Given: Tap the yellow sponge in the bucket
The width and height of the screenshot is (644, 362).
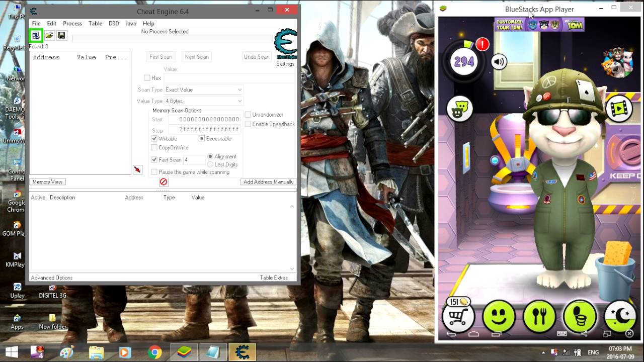Looking at the screenshot, I should (617, 253).
